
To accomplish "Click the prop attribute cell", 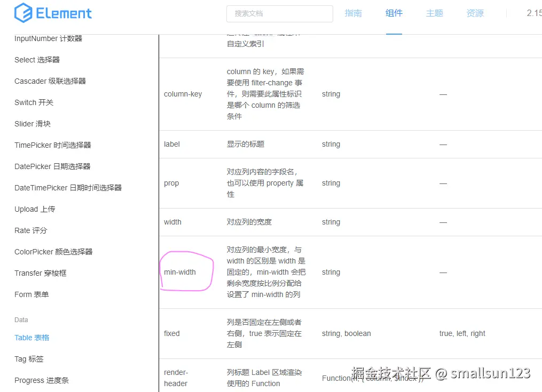I will 171,183.
